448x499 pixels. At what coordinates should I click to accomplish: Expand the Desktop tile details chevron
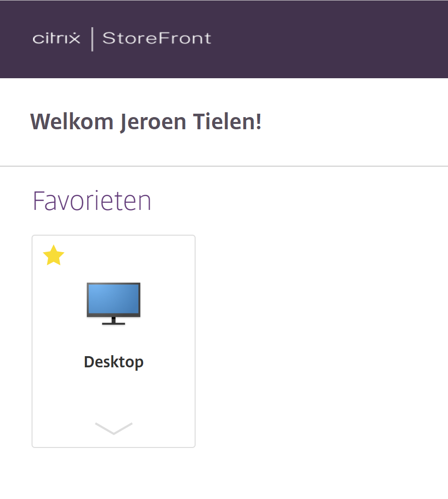point(114,429)
